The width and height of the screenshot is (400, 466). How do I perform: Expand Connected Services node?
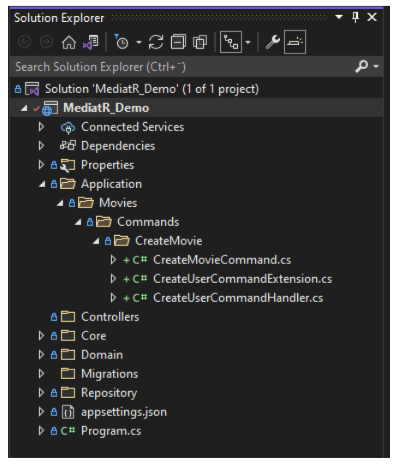(41, 127)
